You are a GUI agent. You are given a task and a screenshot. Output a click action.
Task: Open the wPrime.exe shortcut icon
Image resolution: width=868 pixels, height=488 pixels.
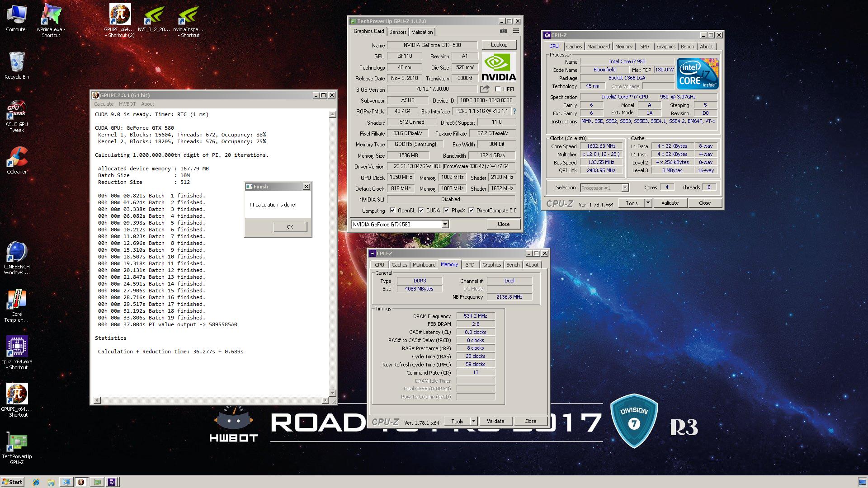[51, 20]
